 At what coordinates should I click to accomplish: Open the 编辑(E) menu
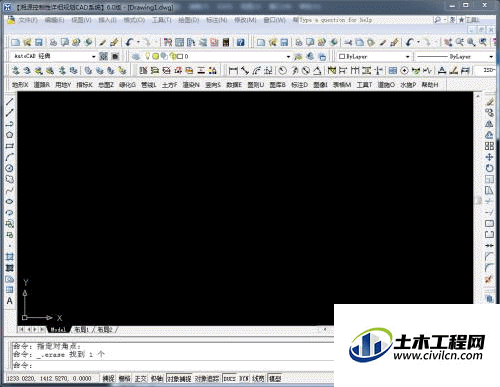point(54,20)
